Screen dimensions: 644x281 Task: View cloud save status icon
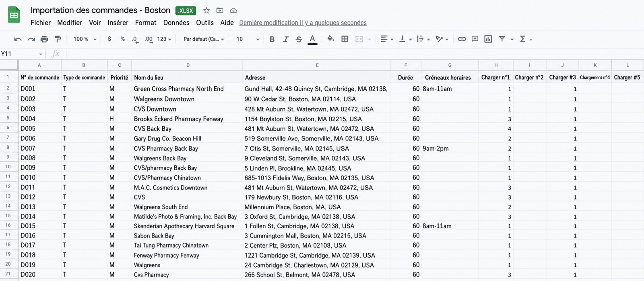coord(233,10)
